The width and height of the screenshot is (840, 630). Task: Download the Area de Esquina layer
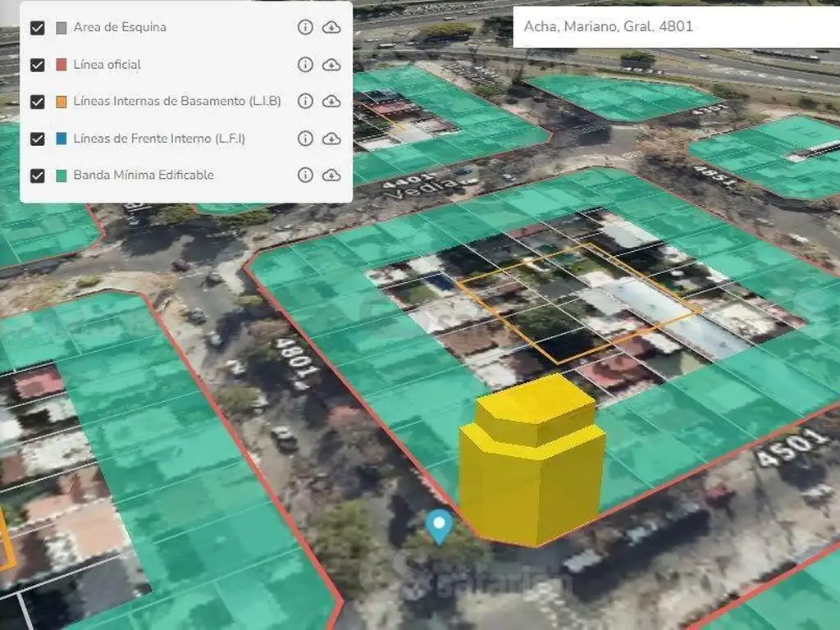(x=331, y=27)
